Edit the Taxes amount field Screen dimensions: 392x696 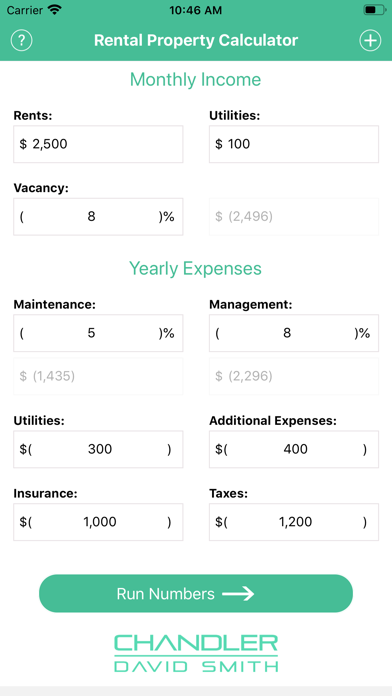click(294, 522)
